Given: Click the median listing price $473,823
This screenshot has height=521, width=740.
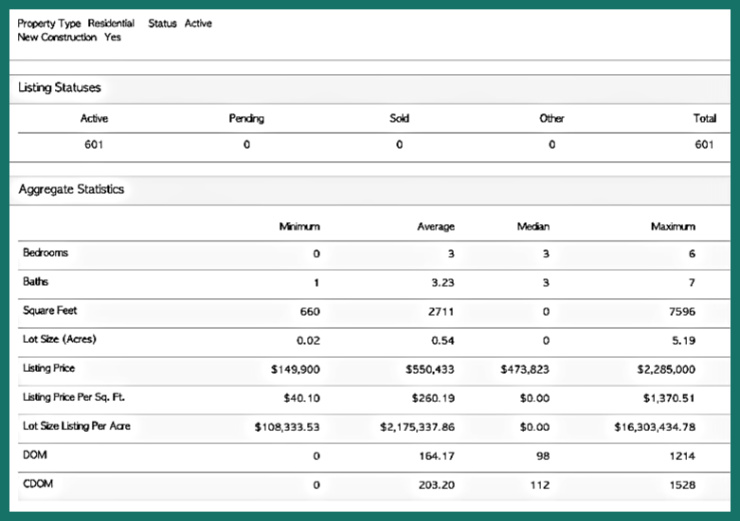Looking at the screenshot, I should coord(525,369).
